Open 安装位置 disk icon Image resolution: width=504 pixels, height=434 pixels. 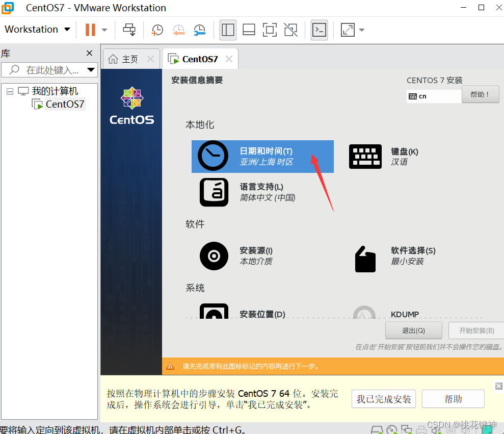coord(214,311)
